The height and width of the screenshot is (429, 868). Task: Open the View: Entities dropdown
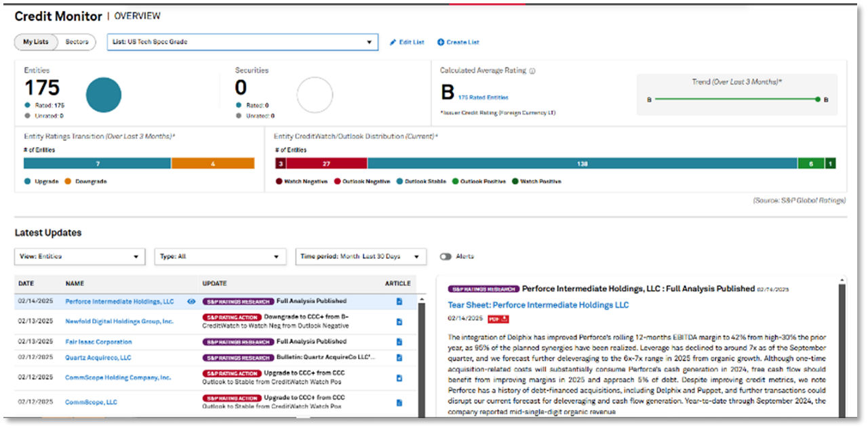pos(80,257)
